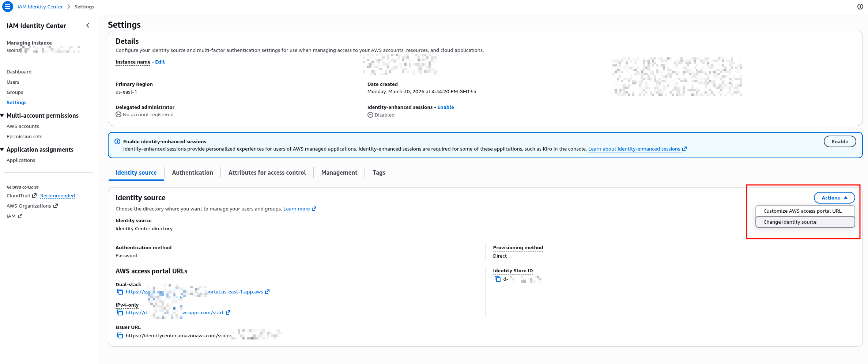Navigate to Users in the sidebar
This screenshot has width=868, height=364.
tap(13, 82)
